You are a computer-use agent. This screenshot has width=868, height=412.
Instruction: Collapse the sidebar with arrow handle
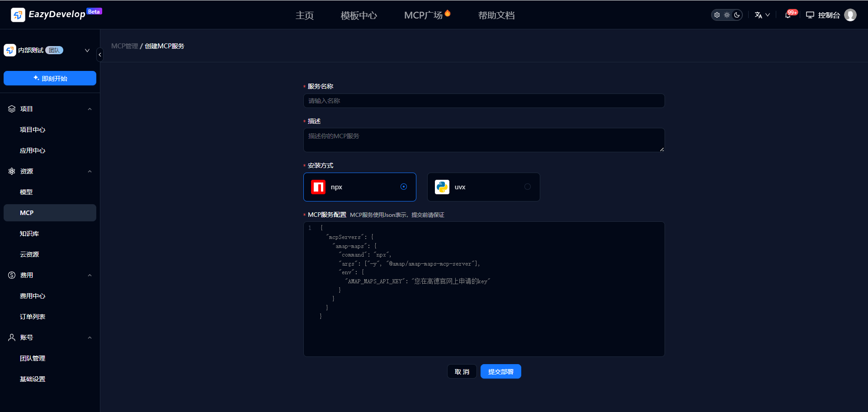point(100,55)
